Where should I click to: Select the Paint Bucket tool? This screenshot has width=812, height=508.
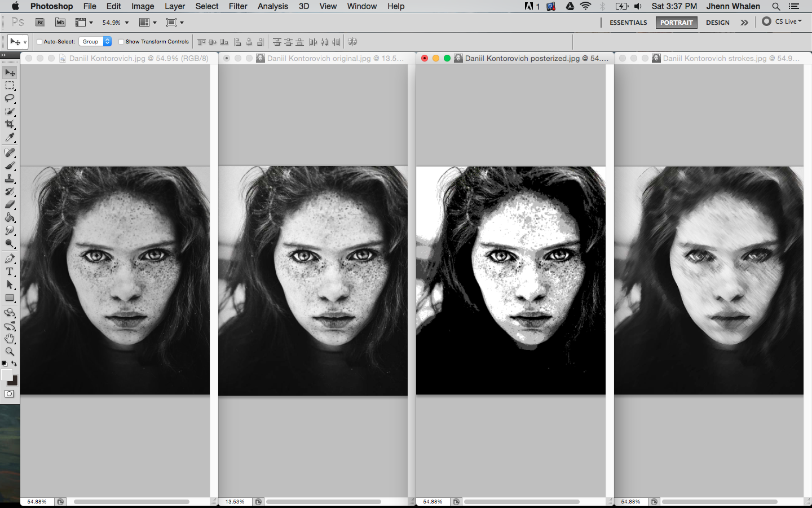click(x=10, y=217)
